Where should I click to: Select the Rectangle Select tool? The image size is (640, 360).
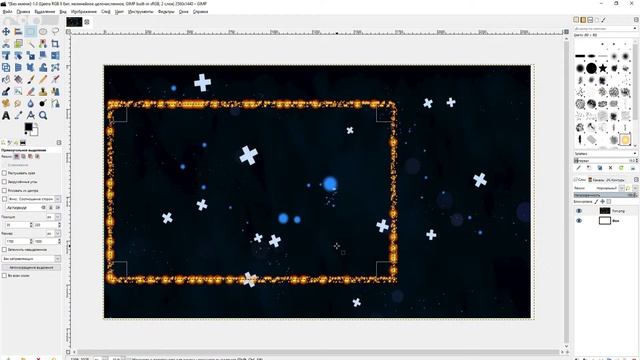point(30,31)
